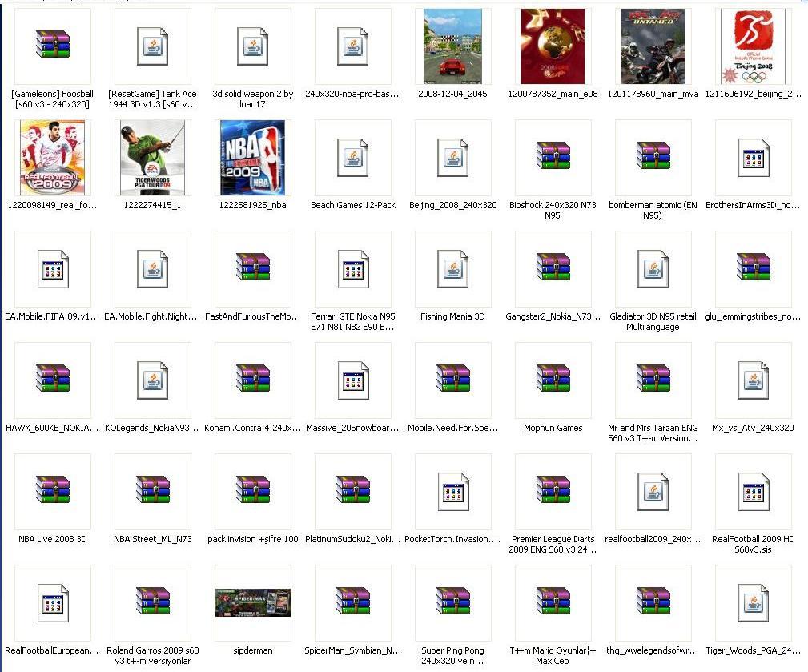808x672 pixels.
Task: Click the 1200787352_main_e08 red globe thumbnail
Action: pos(553,46)
